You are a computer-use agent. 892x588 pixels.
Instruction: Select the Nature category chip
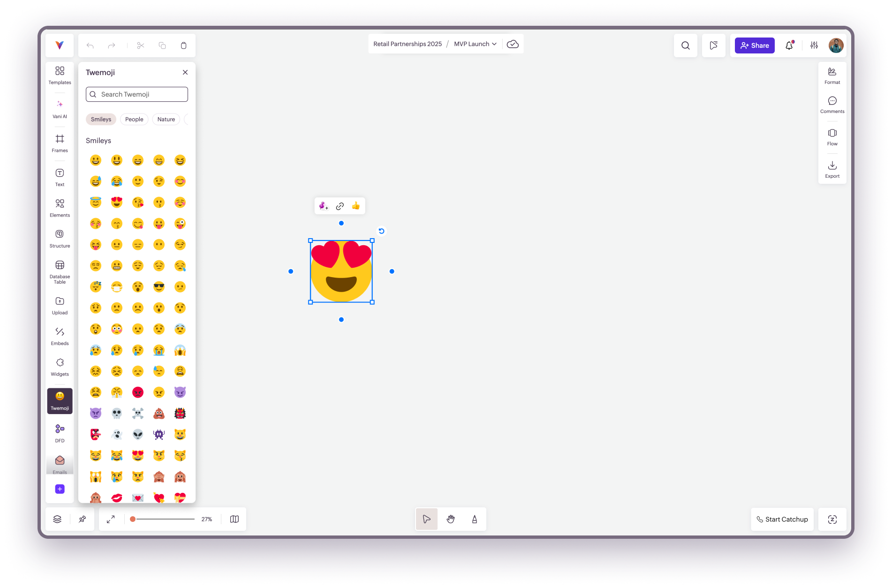[166, 120]
